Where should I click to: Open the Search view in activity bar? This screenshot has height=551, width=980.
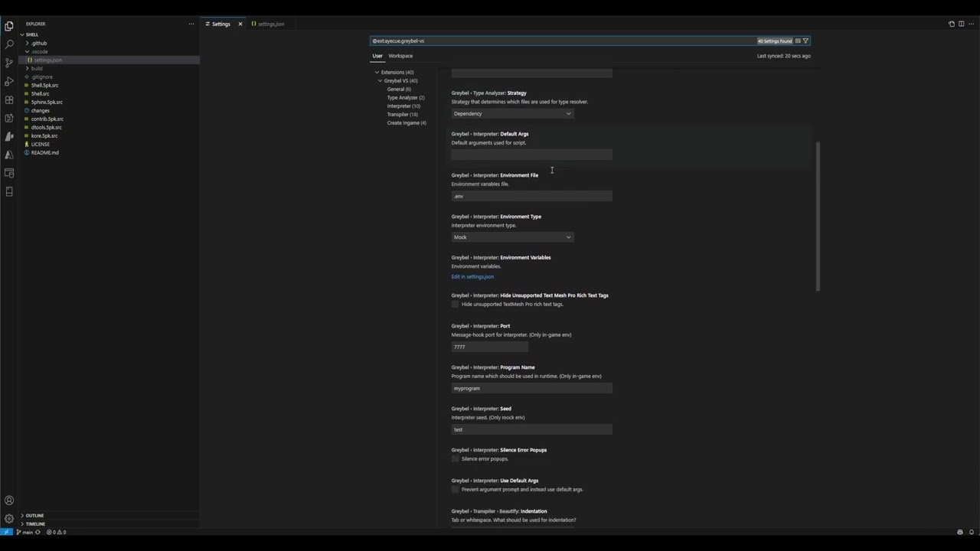(x=9, y=44)
